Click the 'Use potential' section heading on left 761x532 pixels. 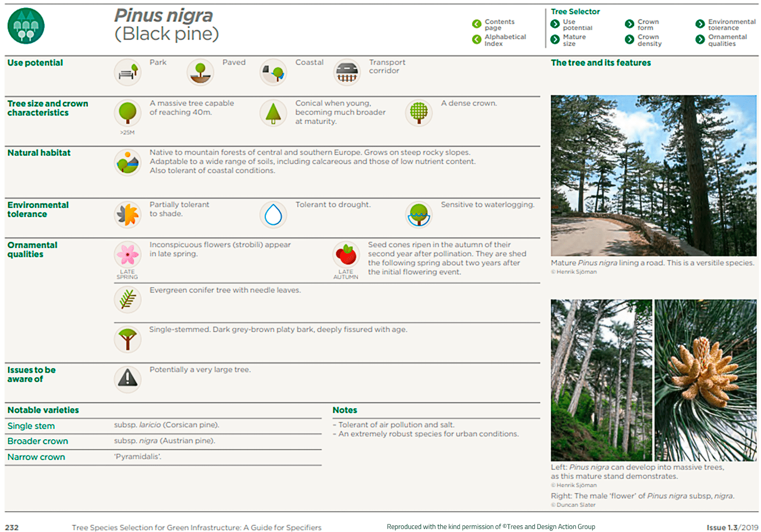(35, 63)
